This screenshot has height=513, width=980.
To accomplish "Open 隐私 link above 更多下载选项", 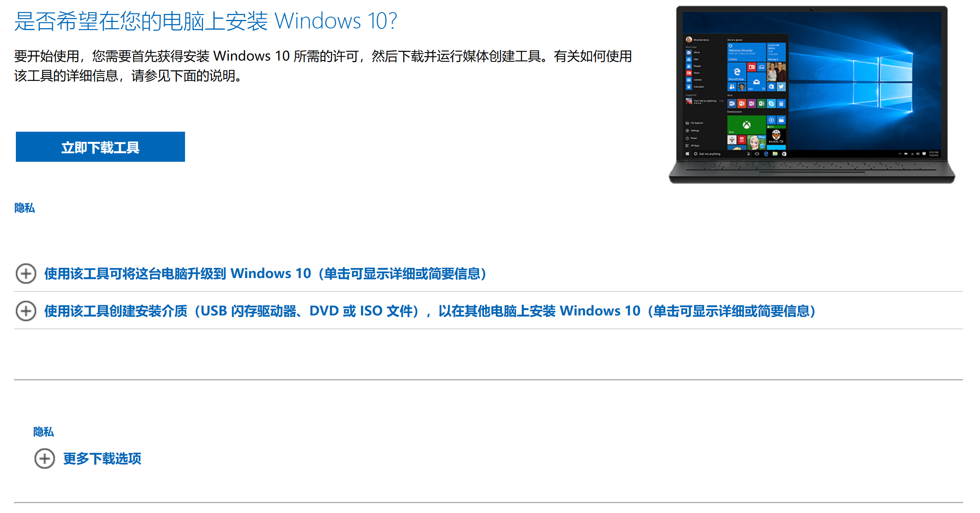I will coord(44,432).
